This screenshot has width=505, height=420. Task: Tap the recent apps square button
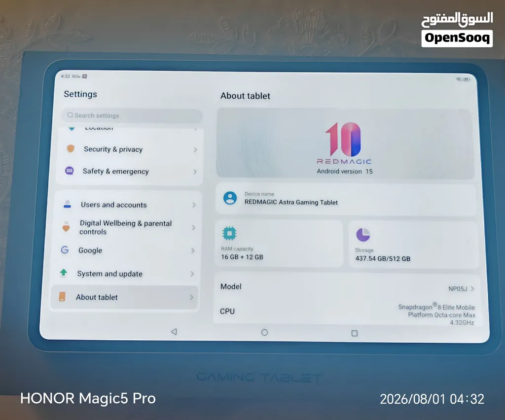354,333
